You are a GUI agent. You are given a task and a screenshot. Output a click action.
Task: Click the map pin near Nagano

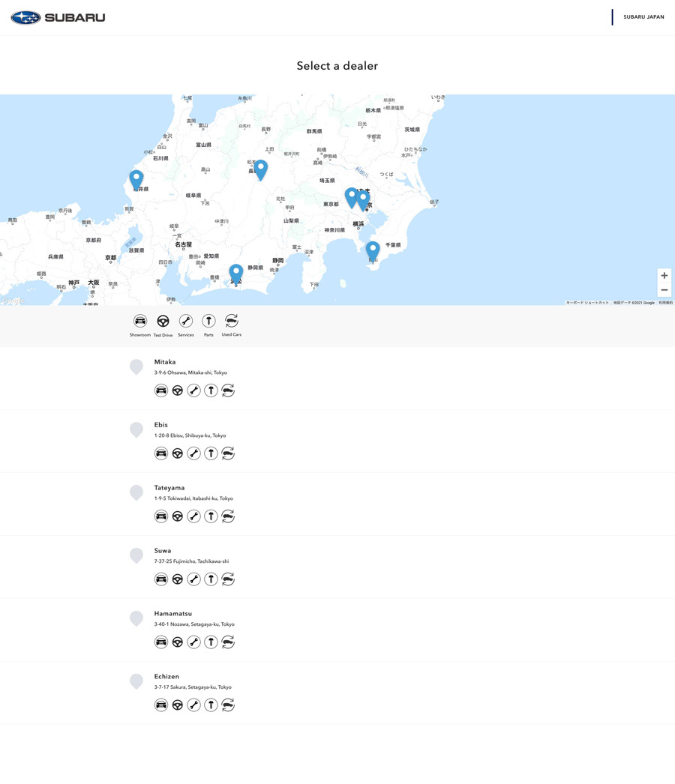261,169
